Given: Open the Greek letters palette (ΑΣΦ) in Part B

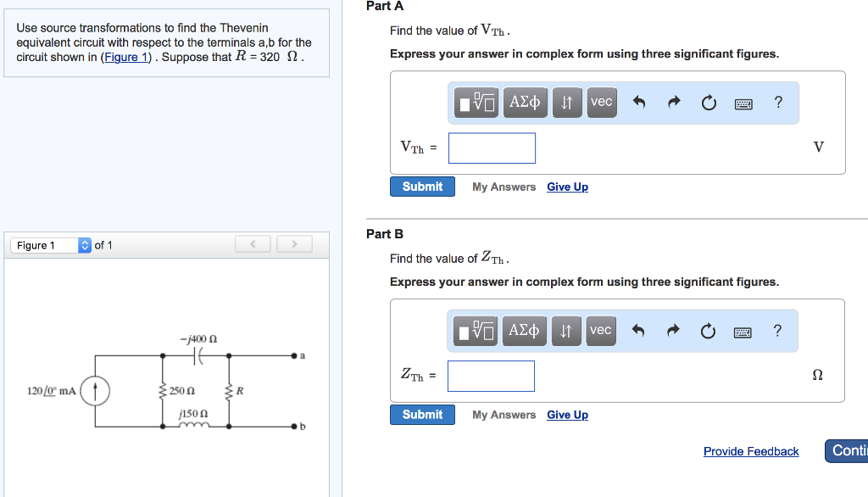Looking at the screenshot, I should [524, 330].
